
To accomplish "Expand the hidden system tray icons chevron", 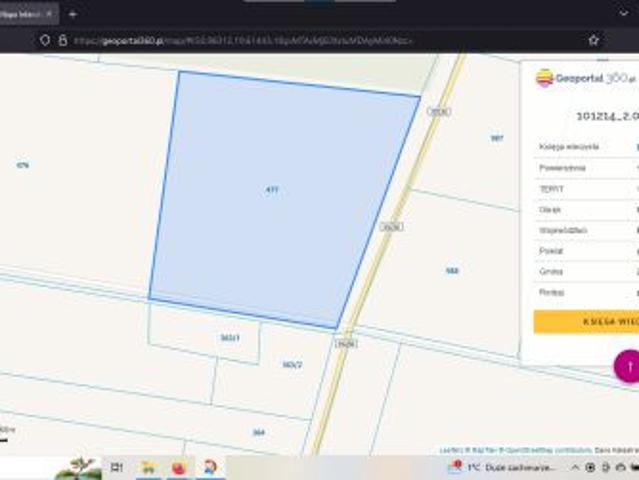I will (575, 467).
